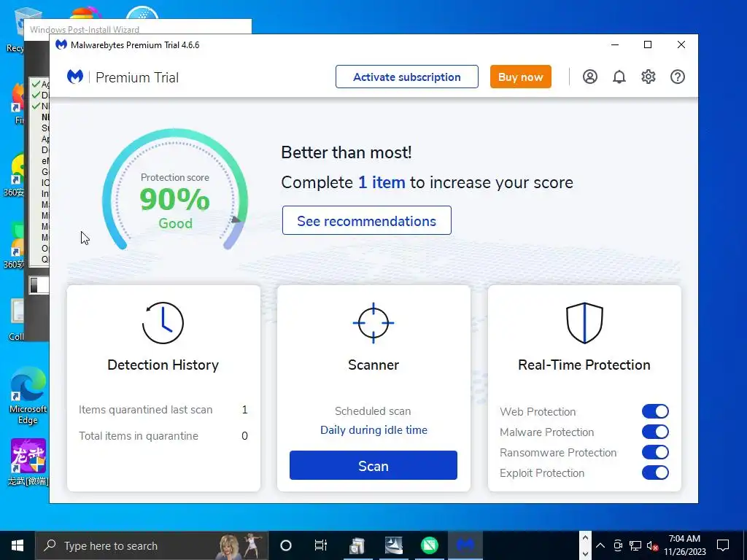The width and height of the screenshot is (747, 560).
Task: Click the taskbar search box
Action: click(x=152, y=545)
